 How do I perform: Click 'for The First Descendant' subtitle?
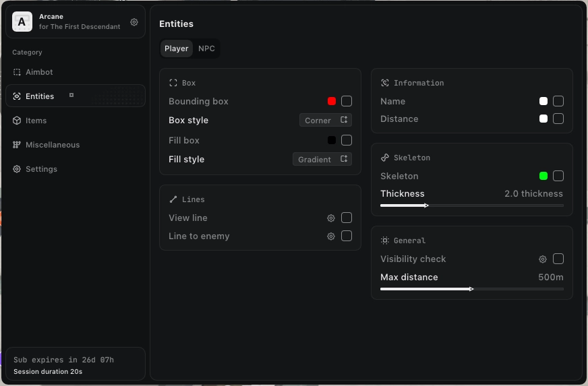pyautogui.click(x=80, y=26)
